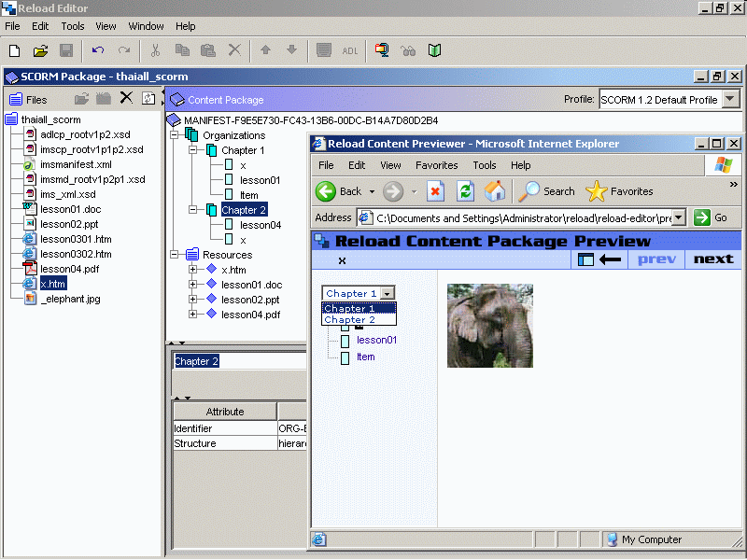Open the SCORM Profile dropdown
Screen dimensions: 747x560
pyautogui.click(x=730, y=100)
